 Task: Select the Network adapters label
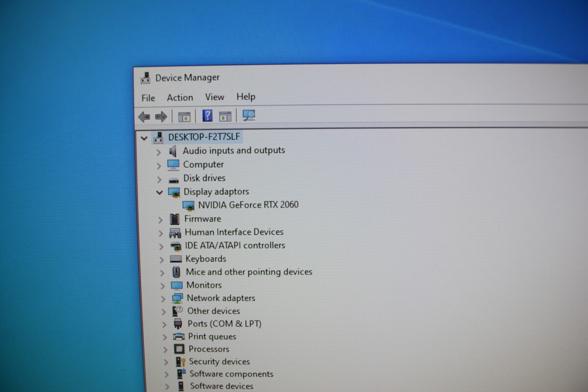click(x=220, y=298)
